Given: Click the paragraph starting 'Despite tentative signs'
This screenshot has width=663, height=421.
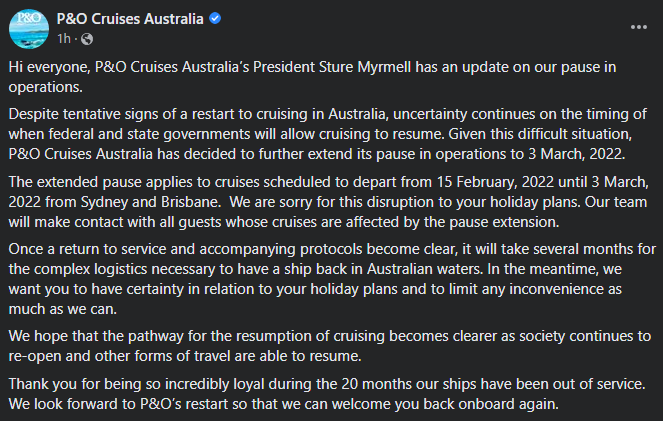Looking at the screenshot, I should [328, 134].
